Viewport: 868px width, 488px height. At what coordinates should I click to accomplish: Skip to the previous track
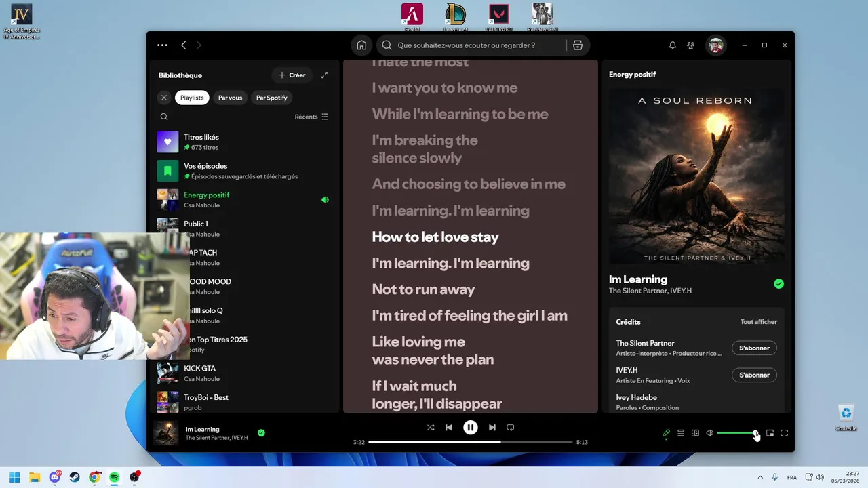coord(449,428)
